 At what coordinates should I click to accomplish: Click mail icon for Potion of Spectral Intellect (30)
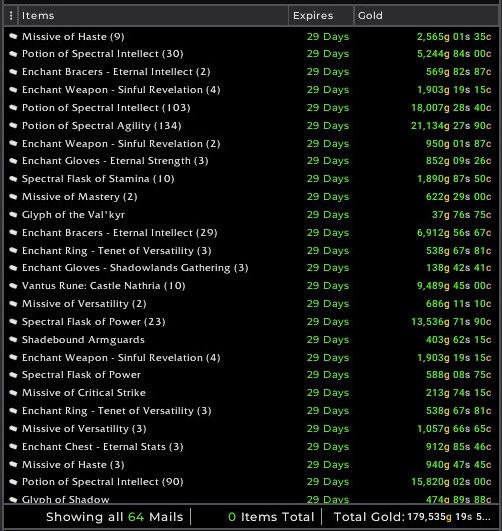[x=13, y=54]
